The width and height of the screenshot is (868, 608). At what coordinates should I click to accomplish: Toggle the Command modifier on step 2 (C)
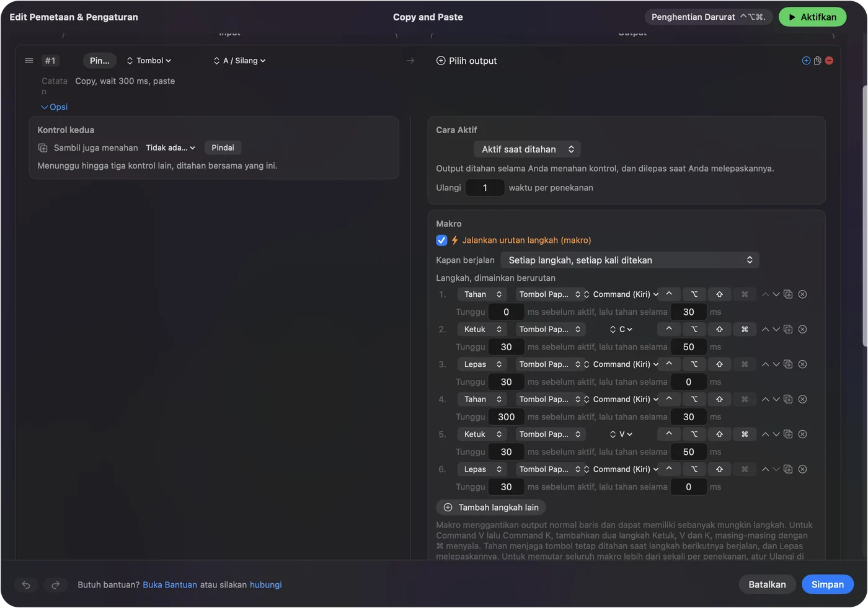pos(745,329)
